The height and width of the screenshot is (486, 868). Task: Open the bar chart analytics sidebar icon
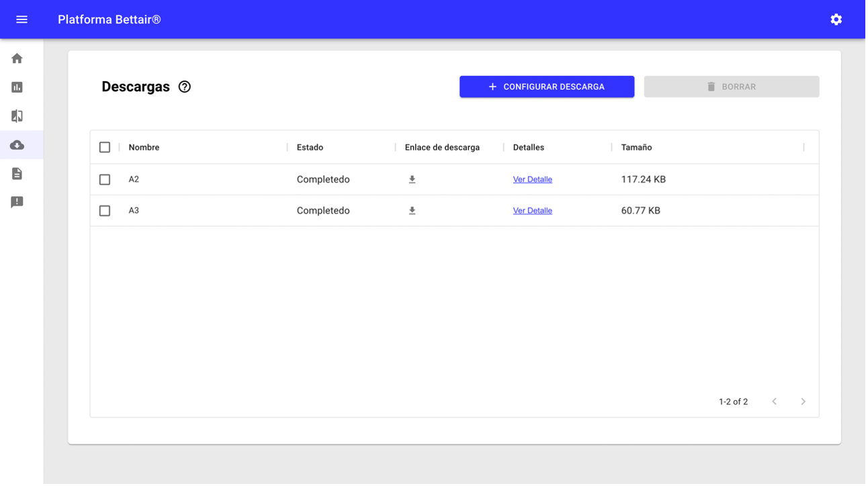coord(17,87)
